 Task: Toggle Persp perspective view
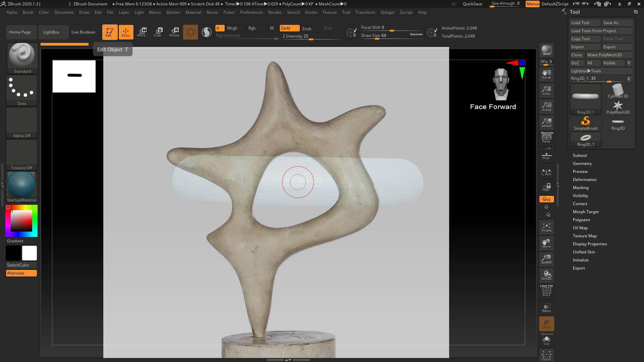coord(546,137)
